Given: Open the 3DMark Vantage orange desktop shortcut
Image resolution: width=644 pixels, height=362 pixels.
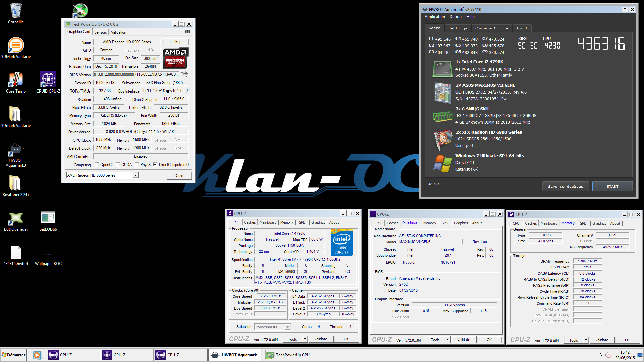Looking at the screenshot, I should [x=16, y=48].
